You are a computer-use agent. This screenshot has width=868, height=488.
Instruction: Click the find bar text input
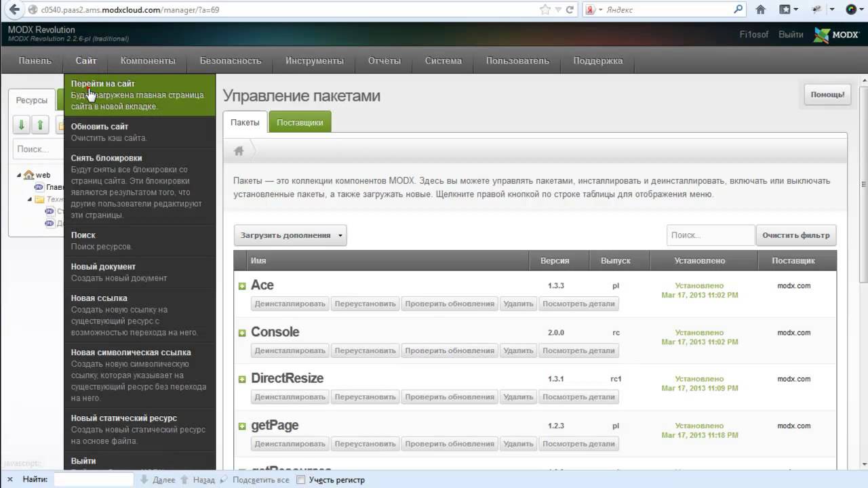(x=93, y=480)
